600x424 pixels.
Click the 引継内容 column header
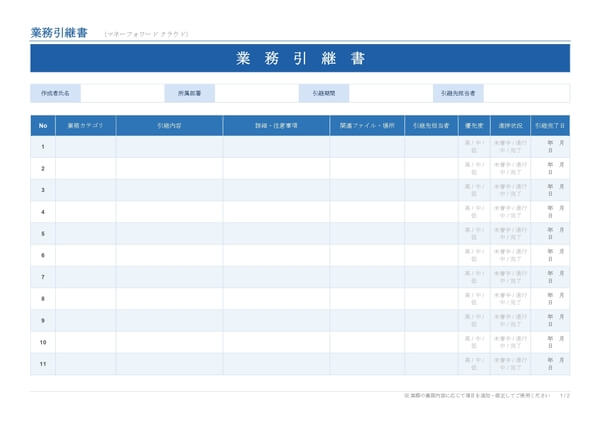(169, 126)
